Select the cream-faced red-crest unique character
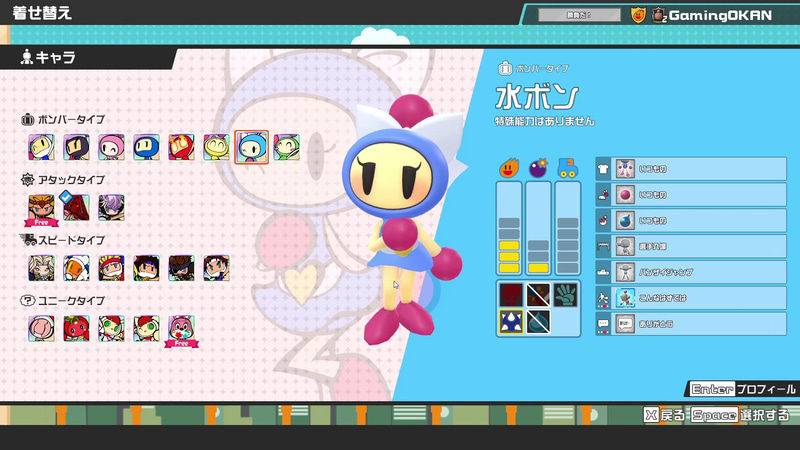This screenshot has width=800, height=450. point(146,329)
